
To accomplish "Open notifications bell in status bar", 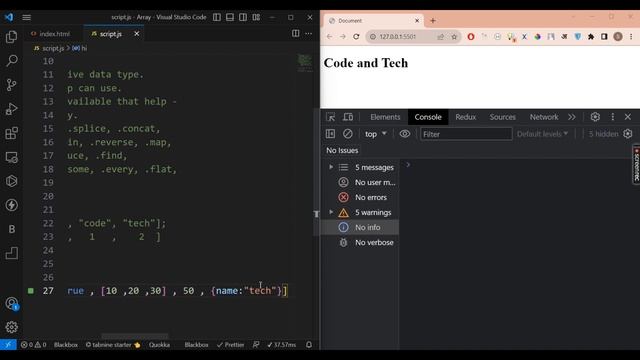I will tap(309, 345).
